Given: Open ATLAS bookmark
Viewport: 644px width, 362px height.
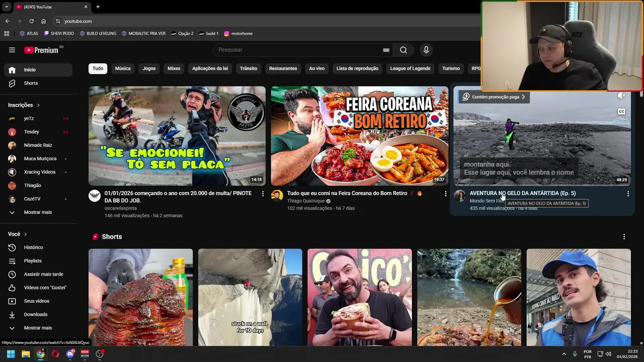Looking at the screenshot, I should [x=29, y=34].
